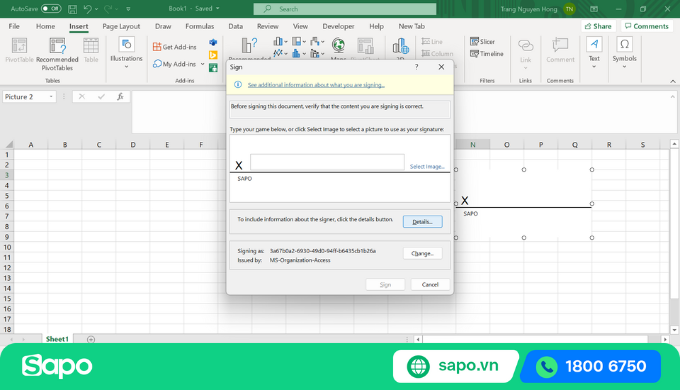Click the horizontal scrollbar right arrow
The image size is (680, 390).
(665, 339)
